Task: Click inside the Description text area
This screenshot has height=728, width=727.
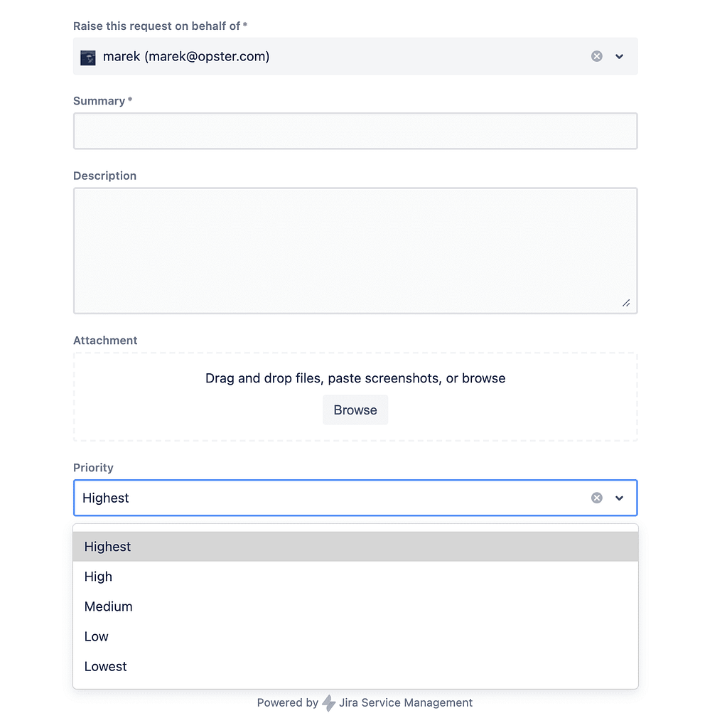Action: [355, 251]
